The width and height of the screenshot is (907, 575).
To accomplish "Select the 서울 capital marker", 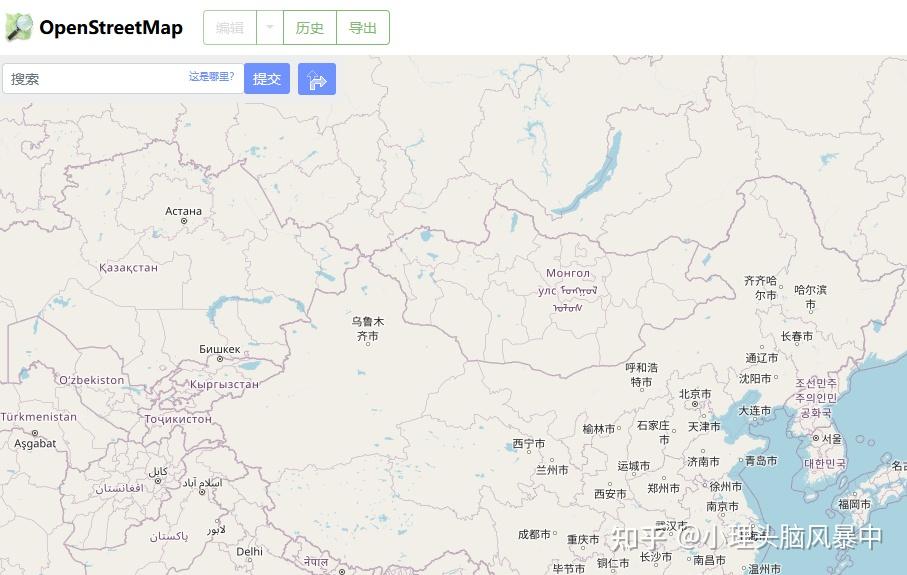I will click(x=816, y=438).
